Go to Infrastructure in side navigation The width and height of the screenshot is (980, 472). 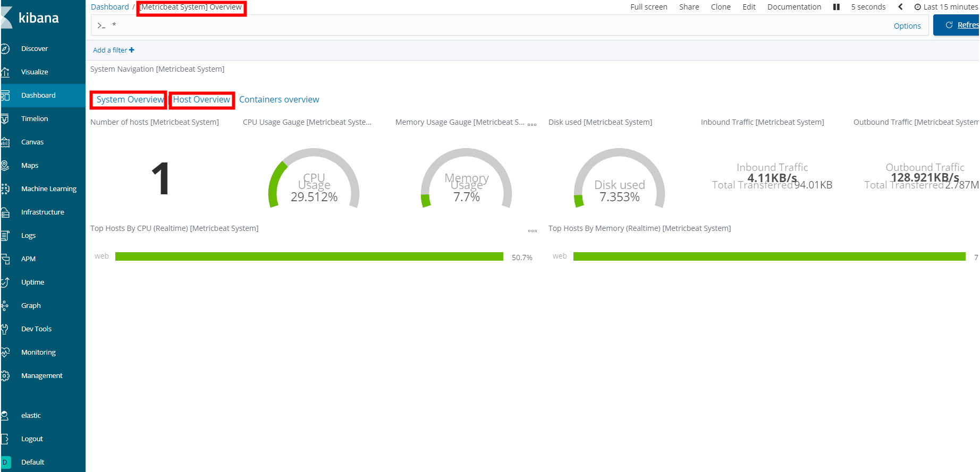coord(43,212)
